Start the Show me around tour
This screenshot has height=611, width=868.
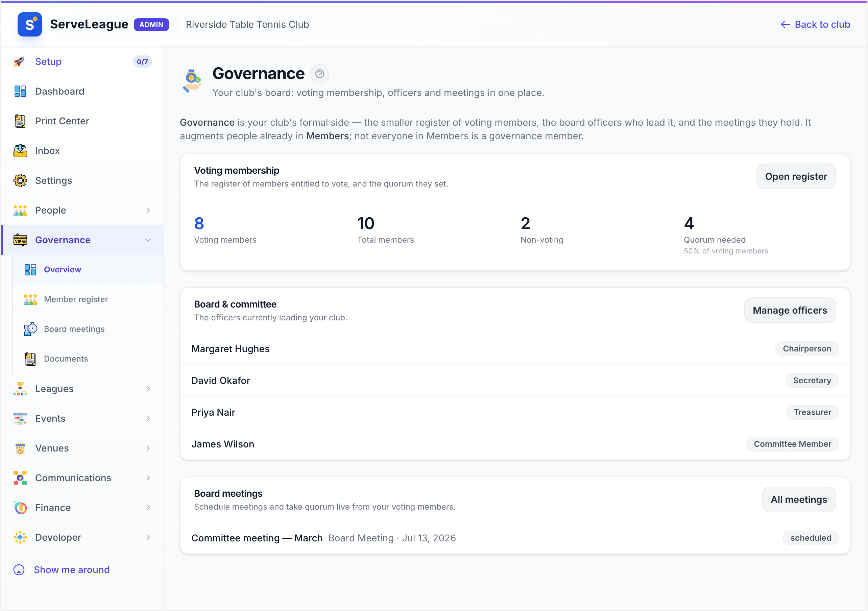tap(62, 570)
